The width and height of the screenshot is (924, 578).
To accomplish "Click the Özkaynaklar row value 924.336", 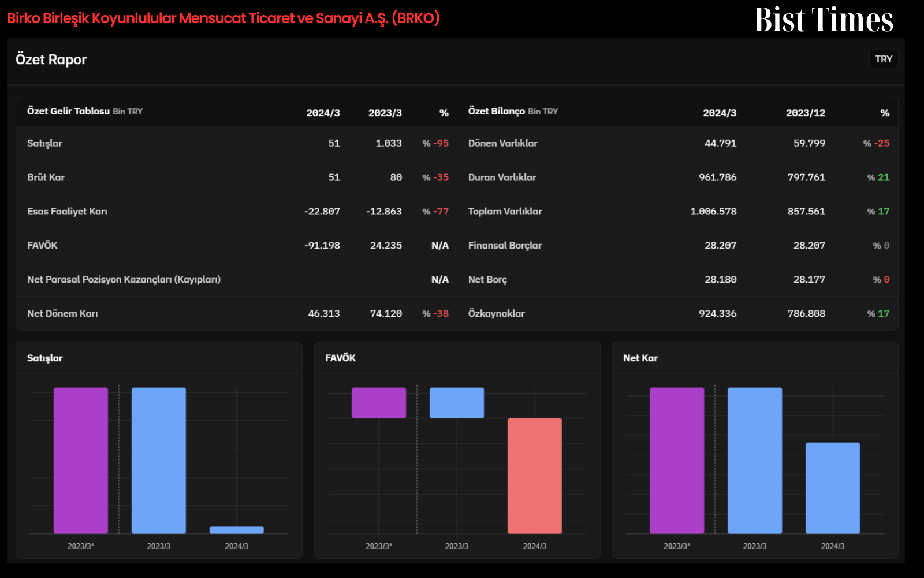I will (717, 313).
